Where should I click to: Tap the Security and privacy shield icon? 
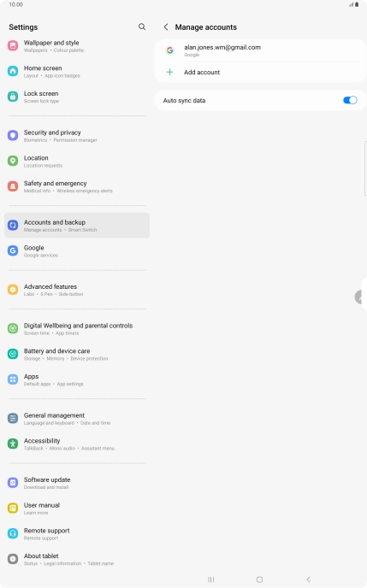(13, 135)
